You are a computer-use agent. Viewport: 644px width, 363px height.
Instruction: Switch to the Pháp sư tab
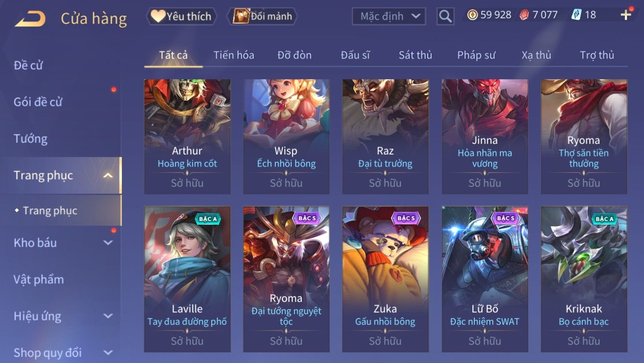476,55
